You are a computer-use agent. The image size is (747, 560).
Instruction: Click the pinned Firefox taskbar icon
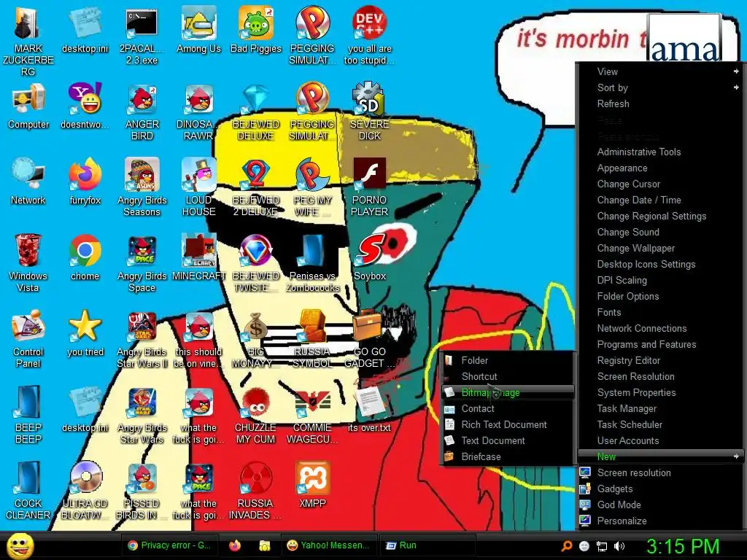[236, 545]
